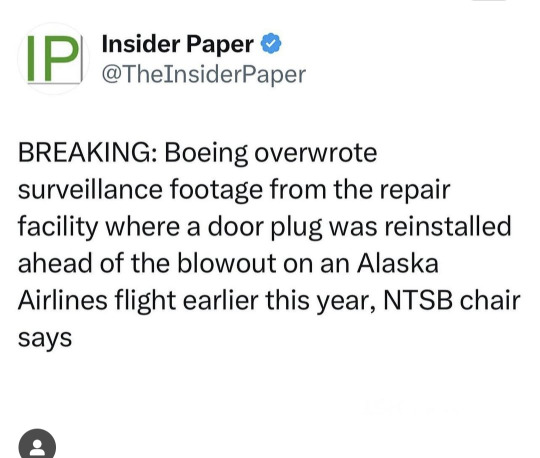Click the word footage in the tweet
Viewport: 540px width, 458px height.
pos(216,190)
